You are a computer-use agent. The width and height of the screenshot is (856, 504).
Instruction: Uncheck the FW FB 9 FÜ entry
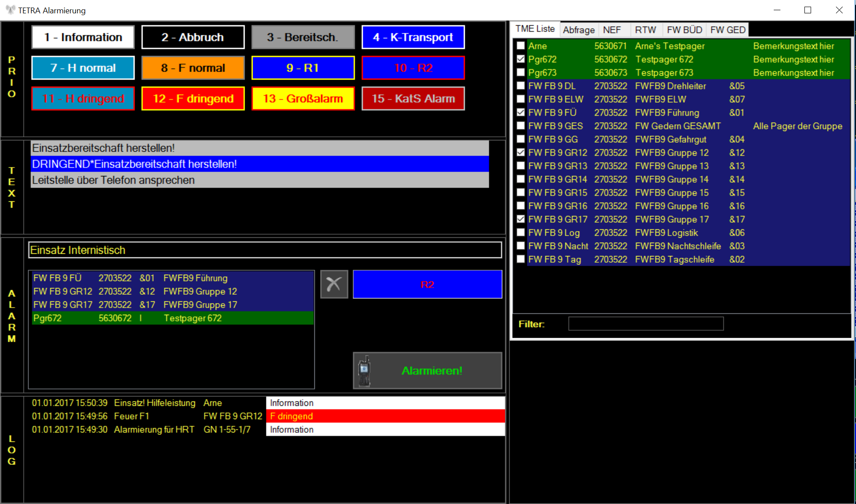(x=521, y=112)
